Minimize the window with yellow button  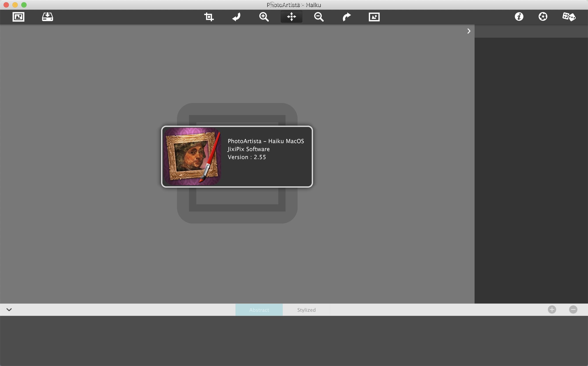tap(15, 5)
